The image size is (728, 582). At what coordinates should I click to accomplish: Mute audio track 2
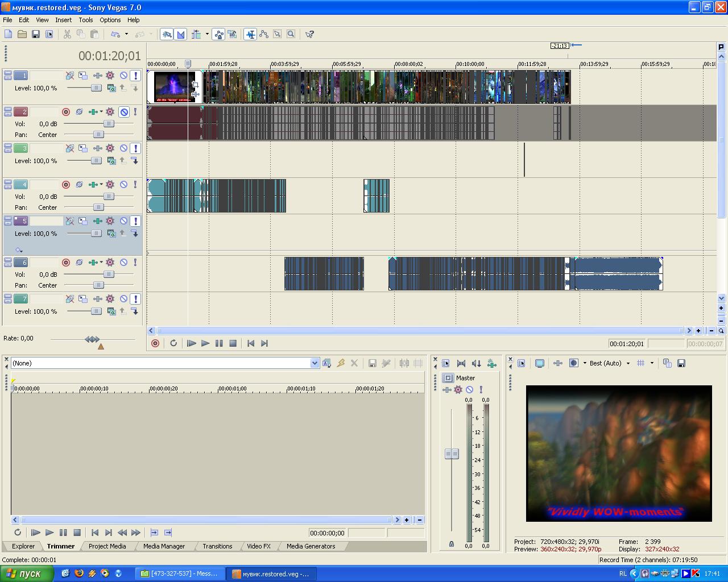click(123, 112)
